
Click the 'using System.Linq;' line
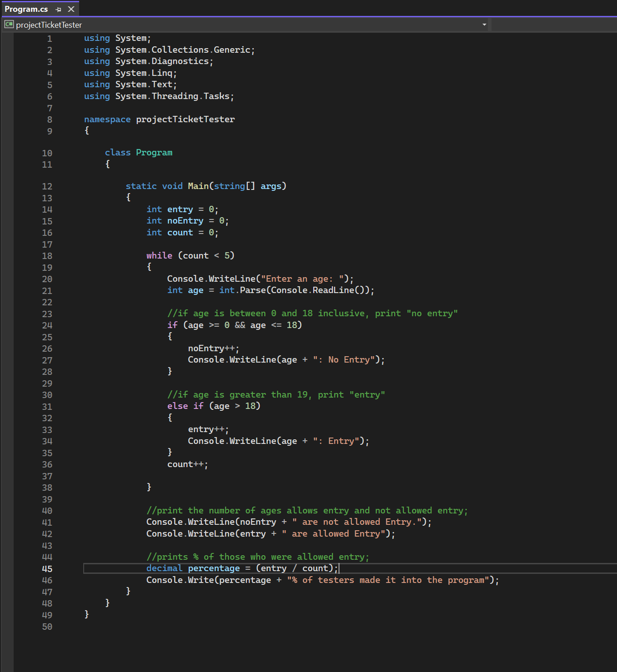(x=130, y=73)
